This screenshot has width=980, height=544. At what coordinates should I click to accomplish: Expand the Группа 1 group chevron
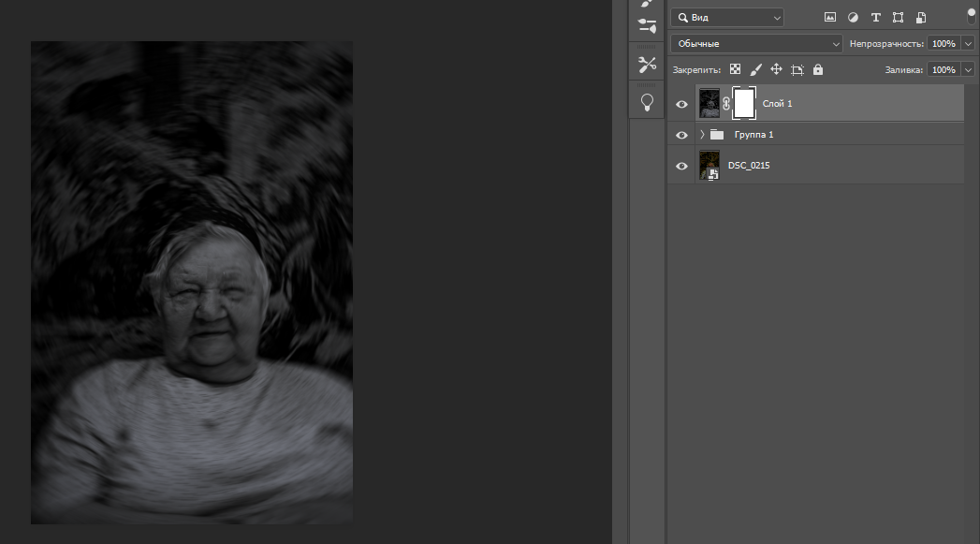coord(702,135)
